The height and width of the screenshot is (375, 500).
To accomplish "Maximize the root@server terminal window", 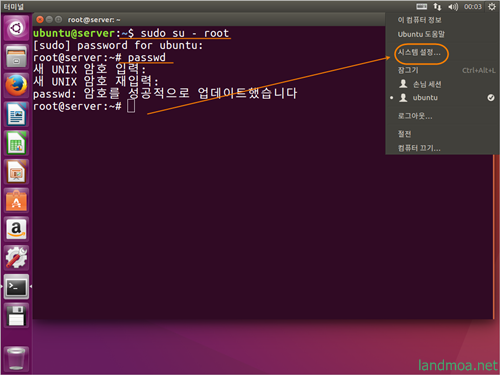I will (59, 20).
